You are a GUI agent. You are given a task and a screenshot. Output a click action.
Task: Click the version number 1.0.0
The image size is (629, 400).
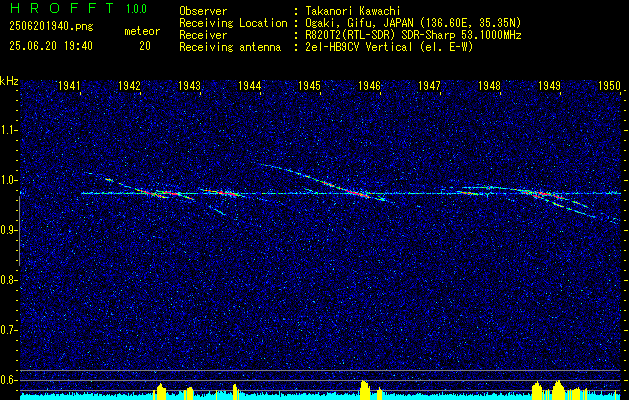pyautogui.click(x=136, y=8)
